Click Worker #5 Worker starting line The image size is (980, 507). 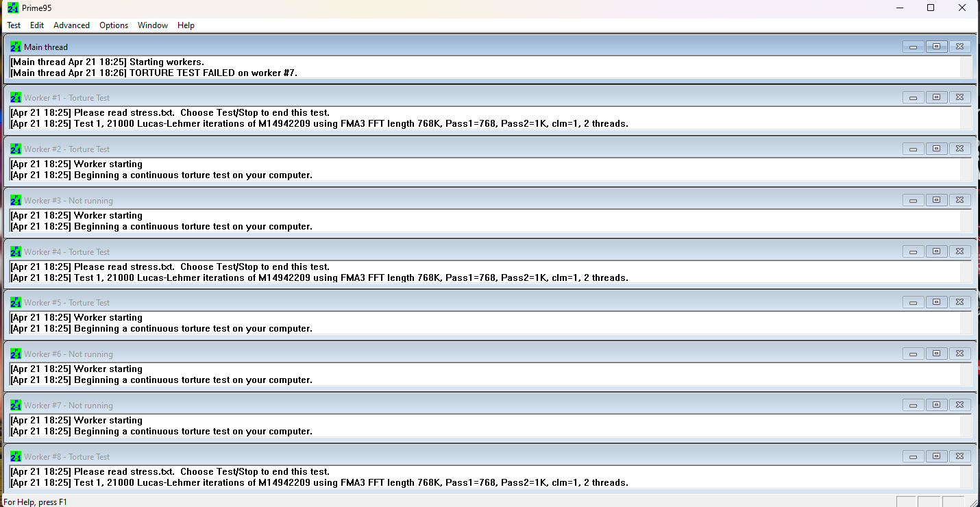[76, 318]
